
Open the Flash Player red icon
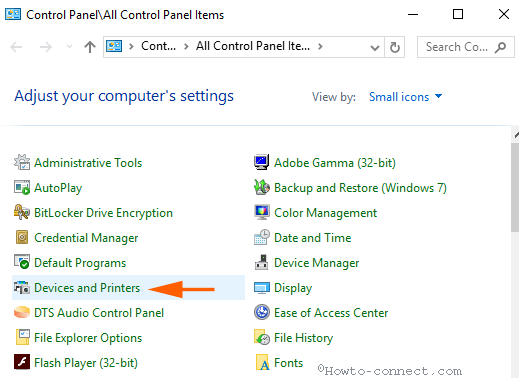click(x=22, y=362)
